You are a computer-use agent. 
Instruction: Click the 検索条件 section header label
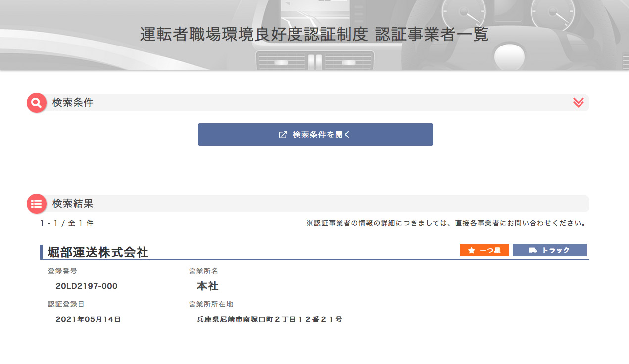tap(73, 103)
